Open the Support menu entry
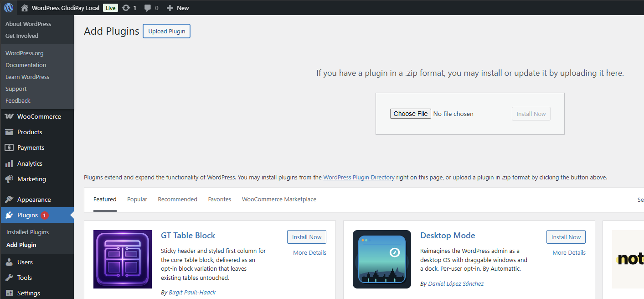 (16, 89)
